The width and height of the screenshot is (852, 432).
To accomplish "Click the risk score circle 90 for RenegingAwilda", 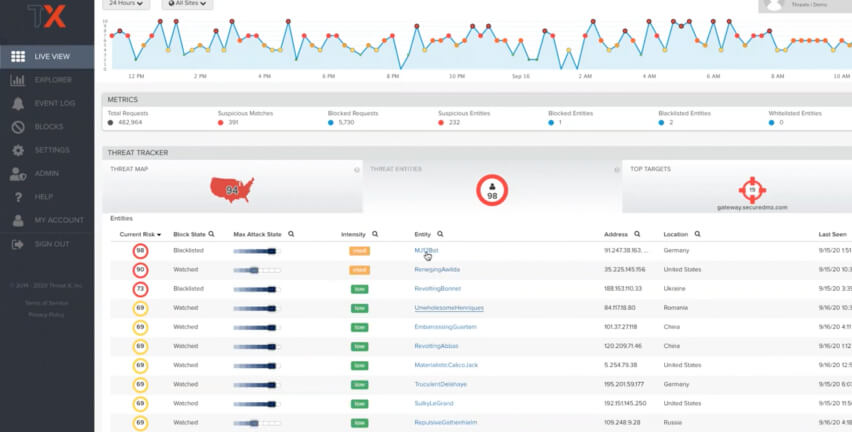I will tap(140, 270).
